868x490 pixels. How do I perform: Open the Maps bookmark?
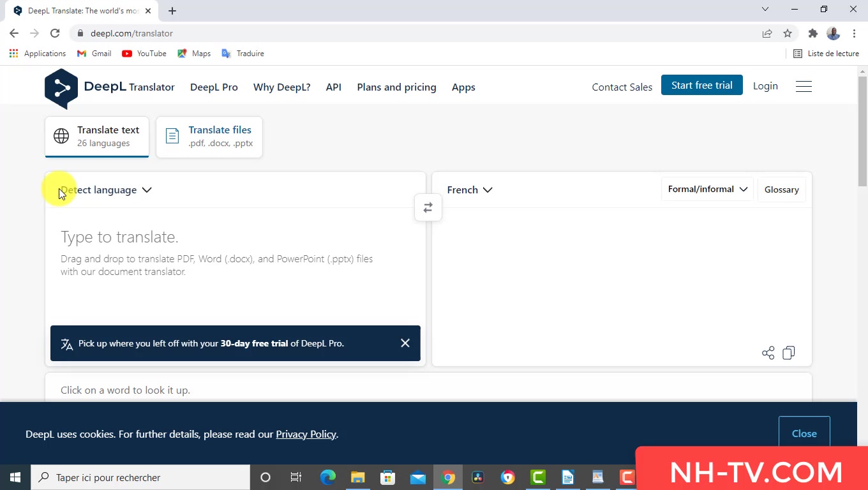[x=194, y=54]
